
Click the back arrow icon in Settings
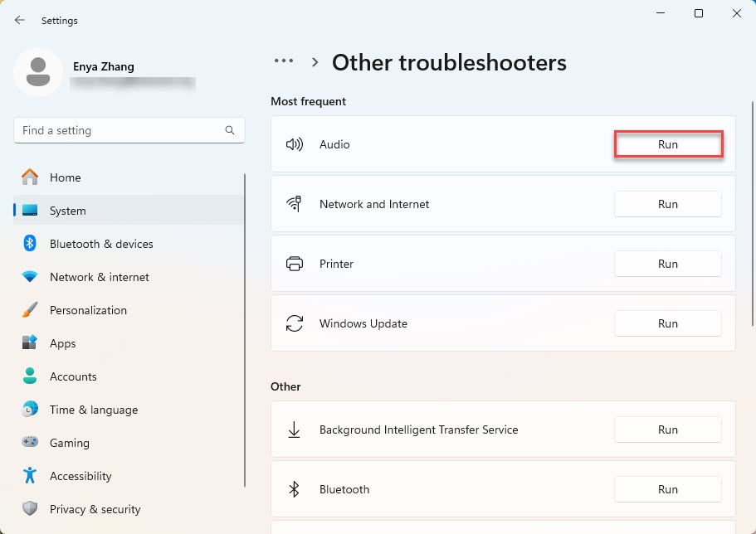point(20,20)
